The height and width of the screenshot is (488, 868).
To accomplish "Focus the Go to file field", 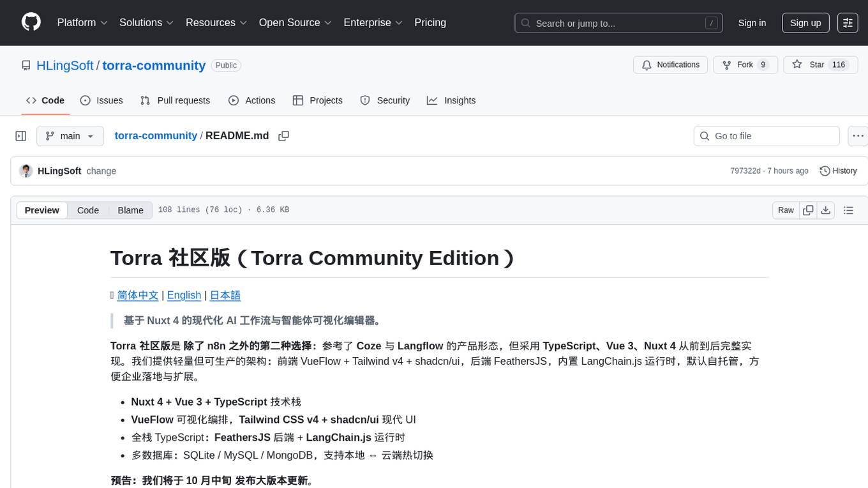I will click(x=767, y=136).
